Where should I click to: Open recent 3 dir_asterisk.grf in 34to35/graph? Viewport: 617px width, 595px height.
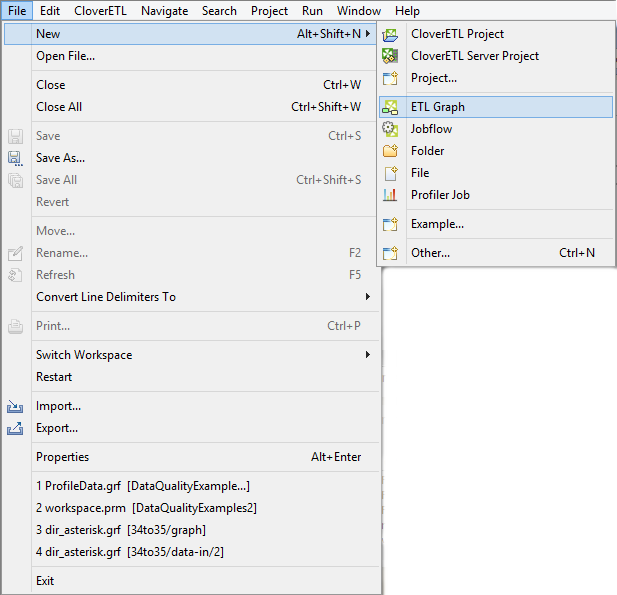[191, 530]
